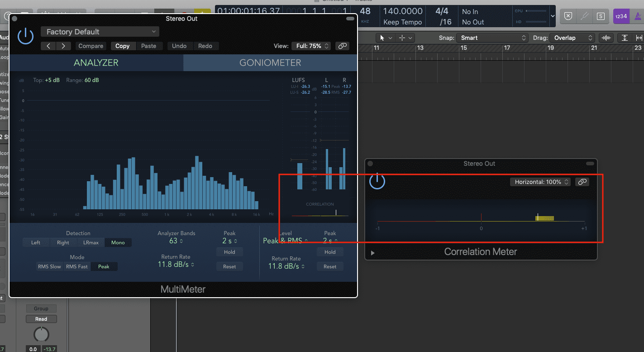The width and height of the screenshot is (644, 352).
Task: Click bar 17 on the ruler
Action: coord(507,48)
